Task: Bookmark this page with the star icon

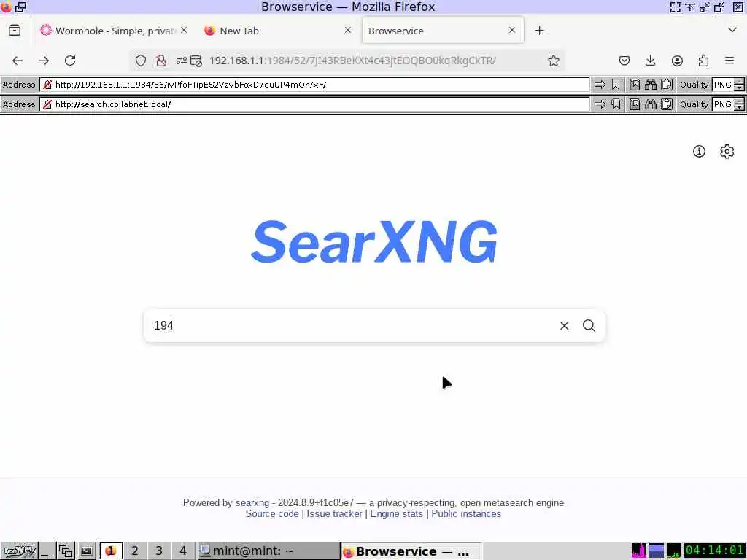Action: coord(553,61)
